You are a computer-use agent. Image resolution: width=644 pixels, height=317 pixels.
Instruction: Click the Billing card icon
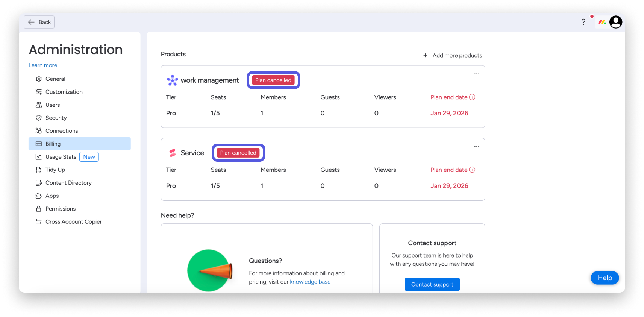click(x=39, y=144)
